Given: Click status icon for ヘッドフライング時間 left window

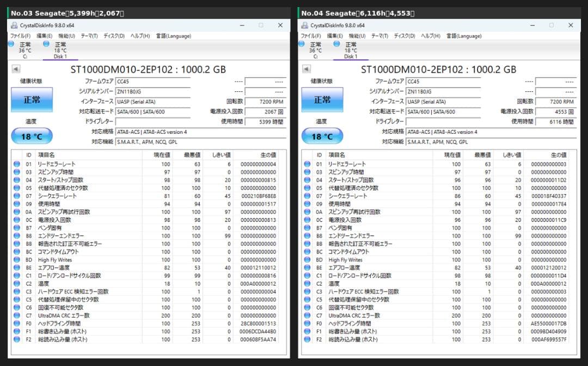Looking at the screenshot, I should [17, 323].
